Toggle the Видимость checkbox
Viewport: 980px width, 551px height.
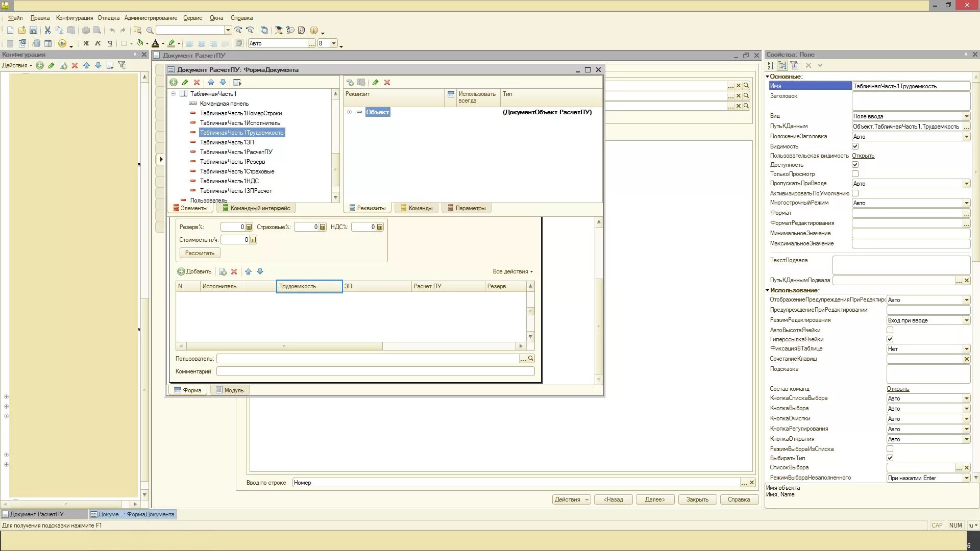[x=855, y=146]
